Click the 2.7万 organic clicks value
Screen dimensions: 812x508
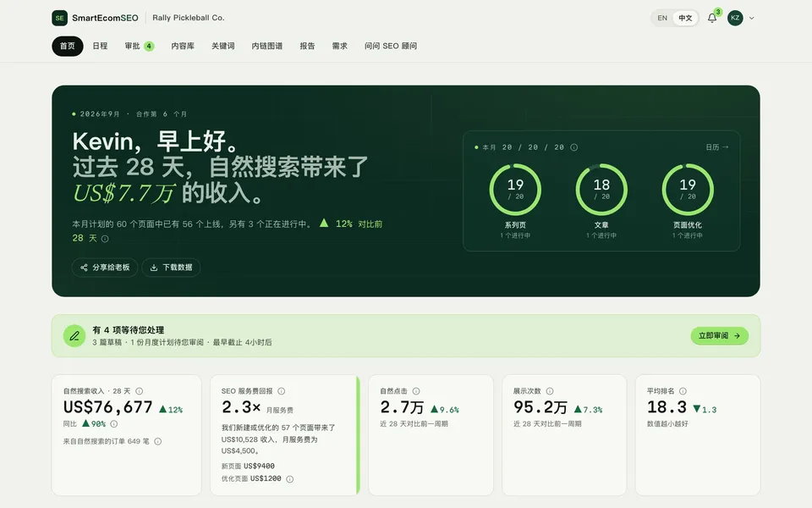pos(402,407)
